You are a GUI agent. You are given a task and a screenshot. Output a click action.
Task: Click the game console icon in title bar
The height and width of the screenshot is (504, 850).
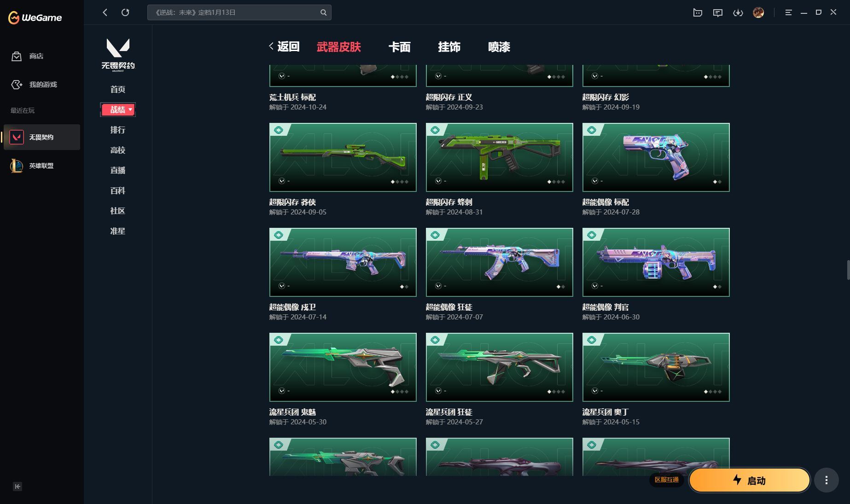pyautogui.click(x=697, y=12)
